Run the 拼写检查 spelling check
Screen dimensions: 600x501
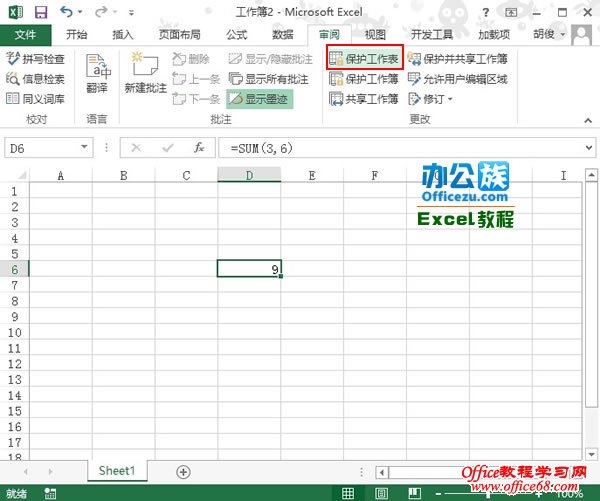35,59
